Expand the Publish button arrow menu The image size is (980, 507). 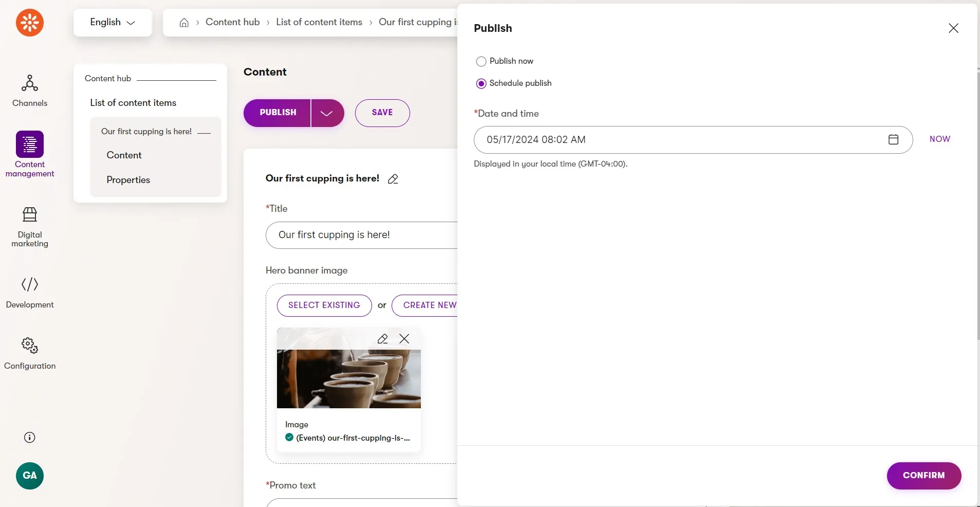point(327,113)
